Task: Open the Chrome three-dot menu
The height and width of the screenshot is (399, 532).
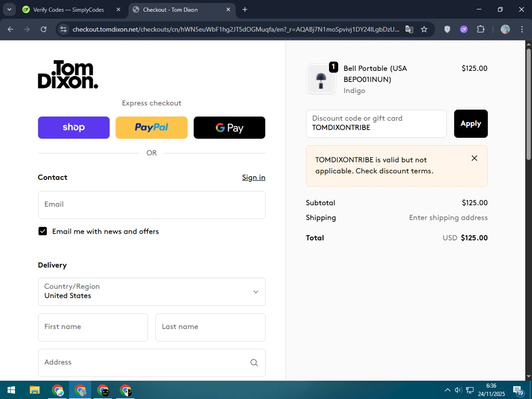Action: tap(522, 29)
